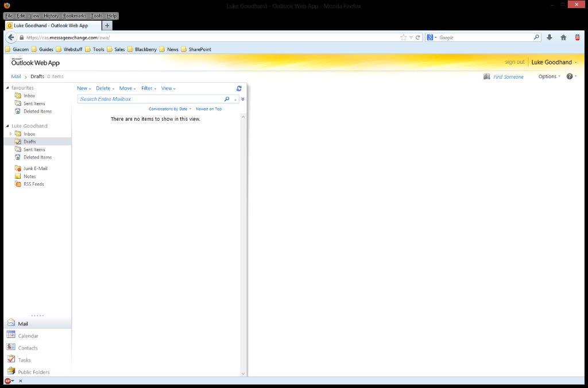Click the sign out link
The width and height of the screenshot is (588, 388).
point(514,62)
